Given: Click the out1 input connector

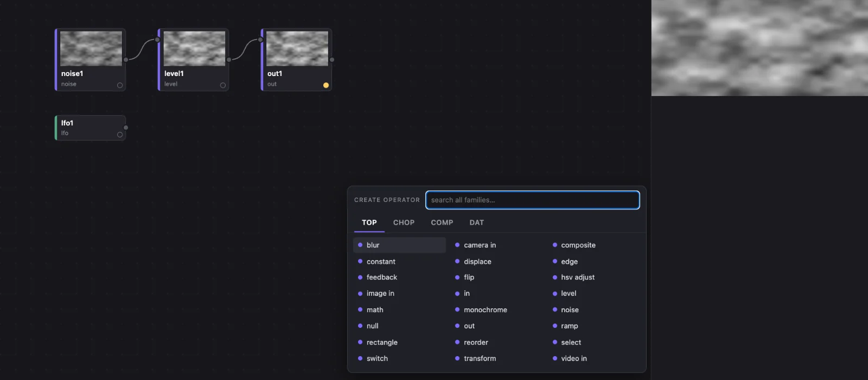Looking at the screenshot, I should tap(260, 39).
